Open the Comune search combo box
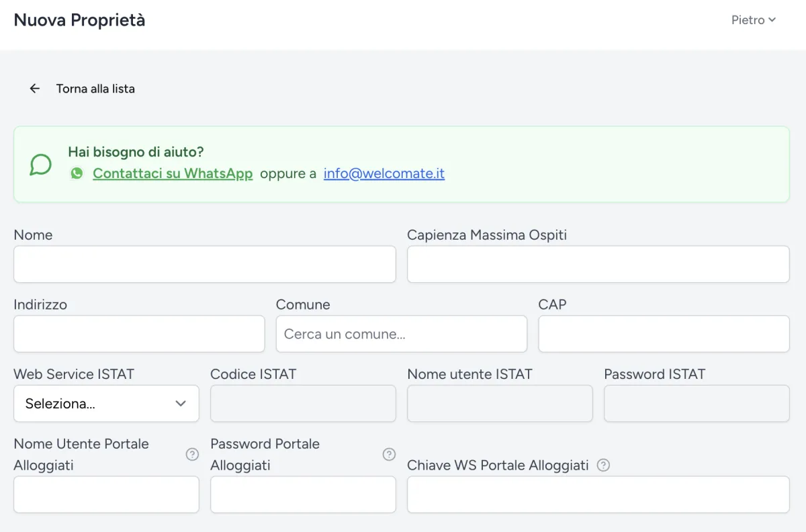 click(x=401, y=334)
